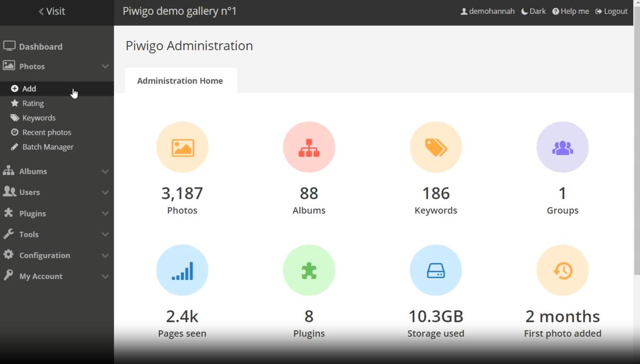Click the blue Storage used drive icon
640x364 pixels.
tap(436, 271)
